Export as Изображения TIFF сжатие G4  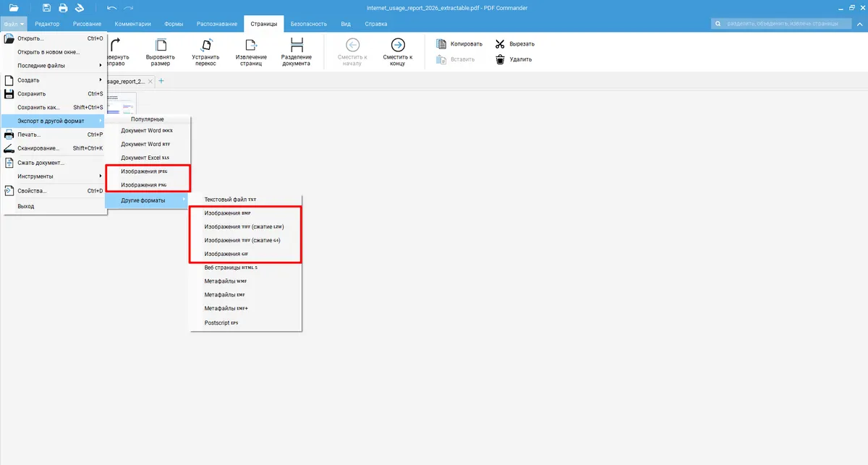point(246,240)
